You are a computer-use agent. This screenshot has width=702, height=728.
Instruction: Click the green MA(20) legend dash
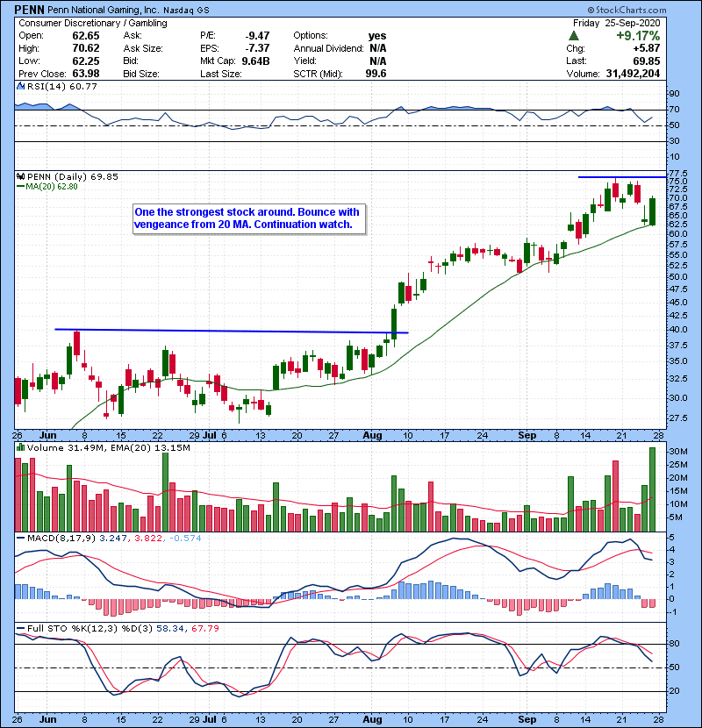pos(20,187)
